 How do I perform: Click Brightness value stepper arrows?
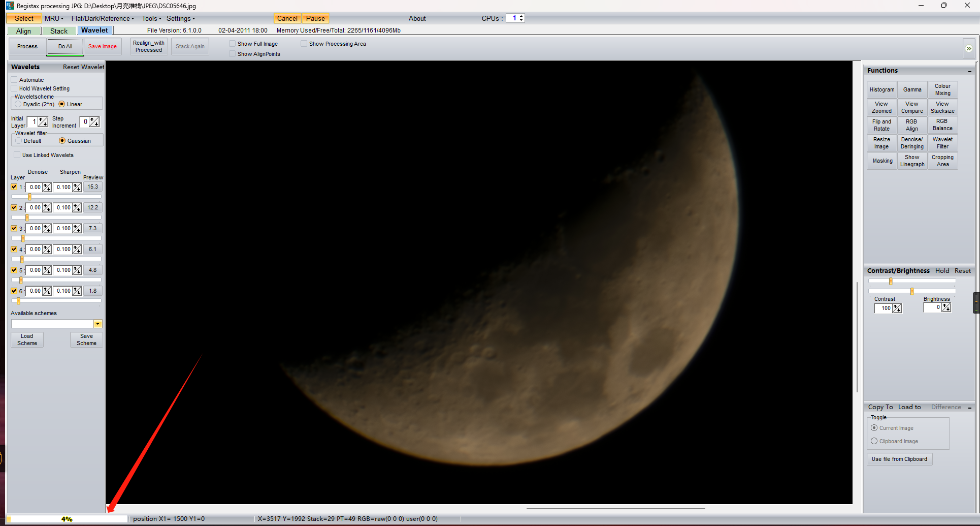point(946,307)
